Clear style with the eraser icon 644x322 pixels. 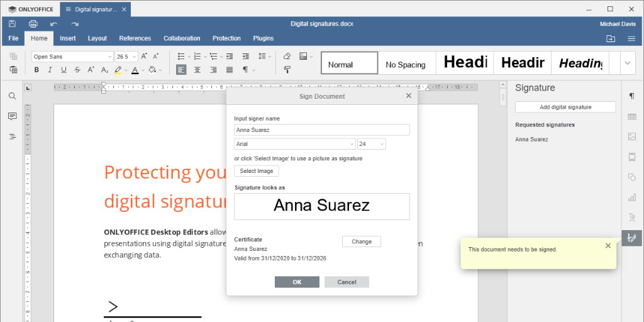[x=287, y=56]
